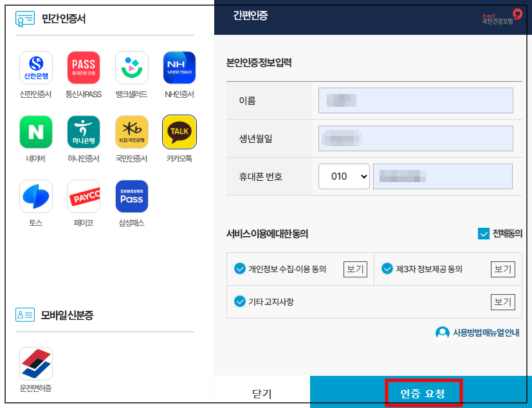
Task: Click the 생년월일 input field
Action: pos(416,138)
